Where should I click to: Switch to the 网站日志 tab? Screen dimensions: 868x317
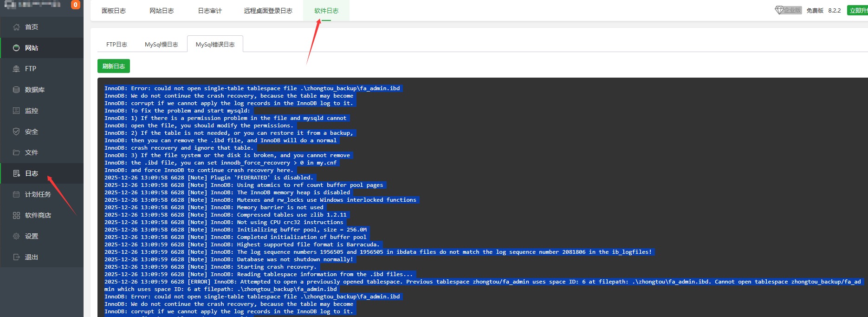(x=162, y=11)
